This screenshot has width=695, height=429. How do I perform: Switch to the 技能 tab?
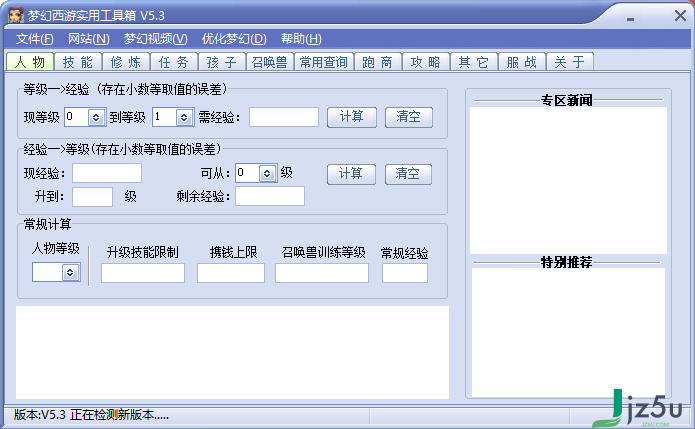[x=78, y=62]
